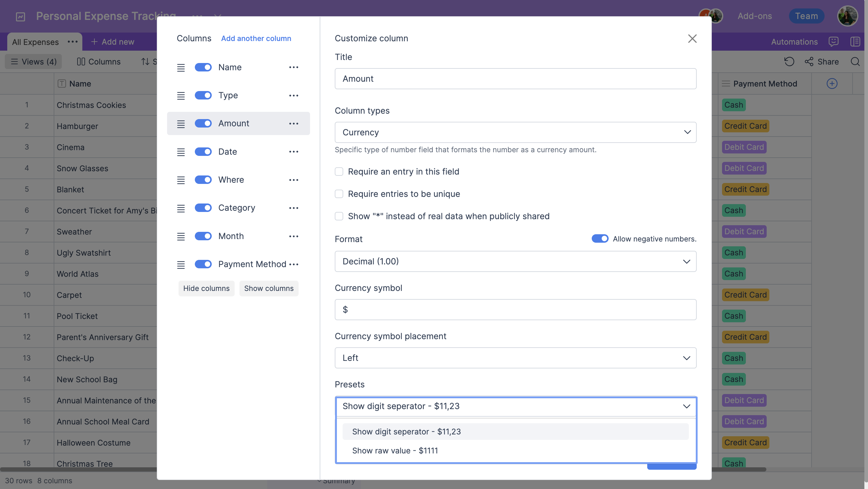Click the app logo icon in top-left
This screenshot has width=868, height=489.
click(20, 16)
